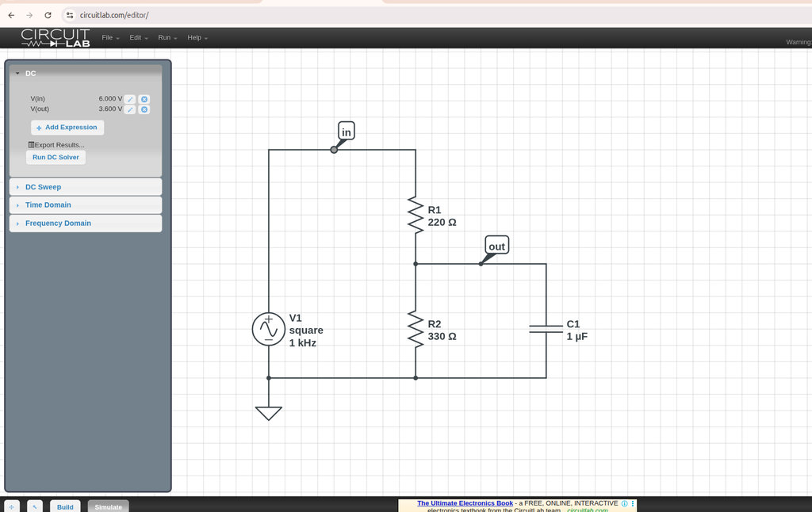Click the ad options dots icon
Screen dimensions: 812x512
[x=632, y=503]
